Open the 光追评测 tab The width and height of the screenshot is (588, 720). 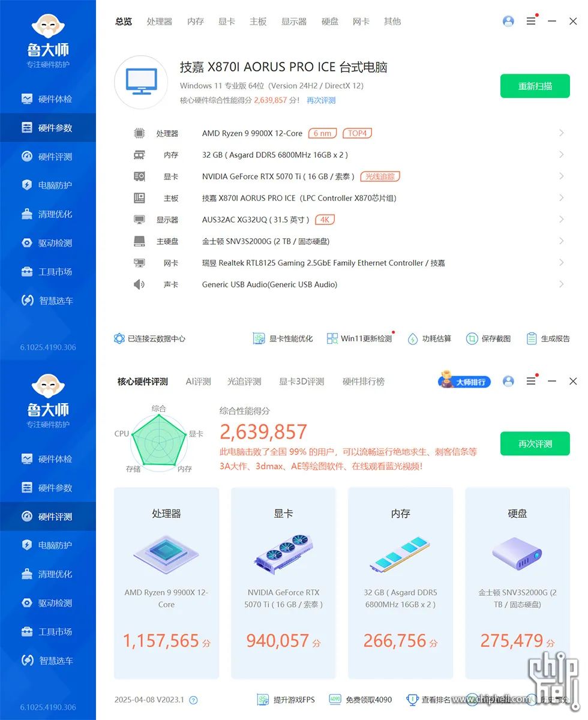[244, 381]
